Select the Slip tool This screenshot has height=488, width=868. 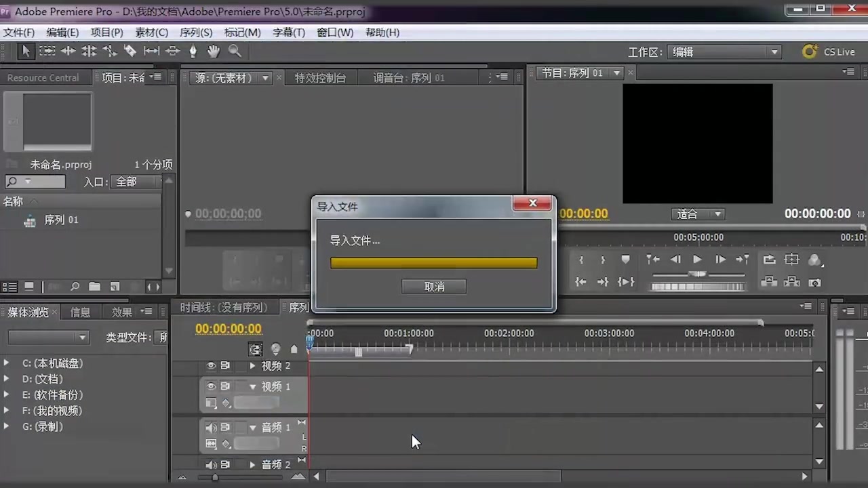[x=151, y=51]
